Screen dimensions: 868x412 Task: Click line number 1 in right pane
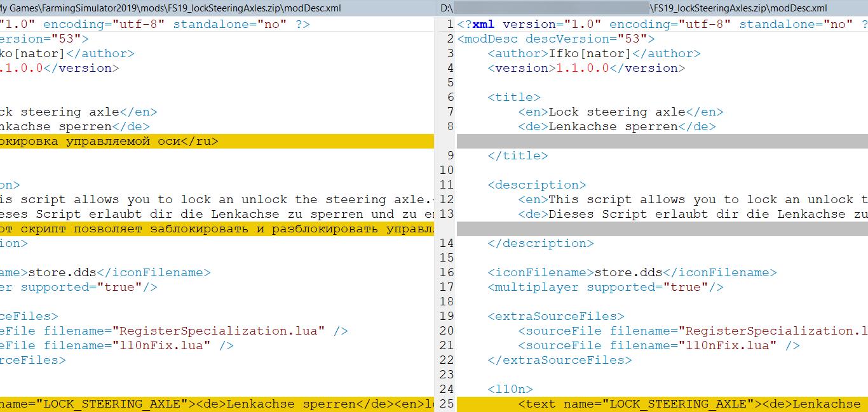tap(450, 24)
